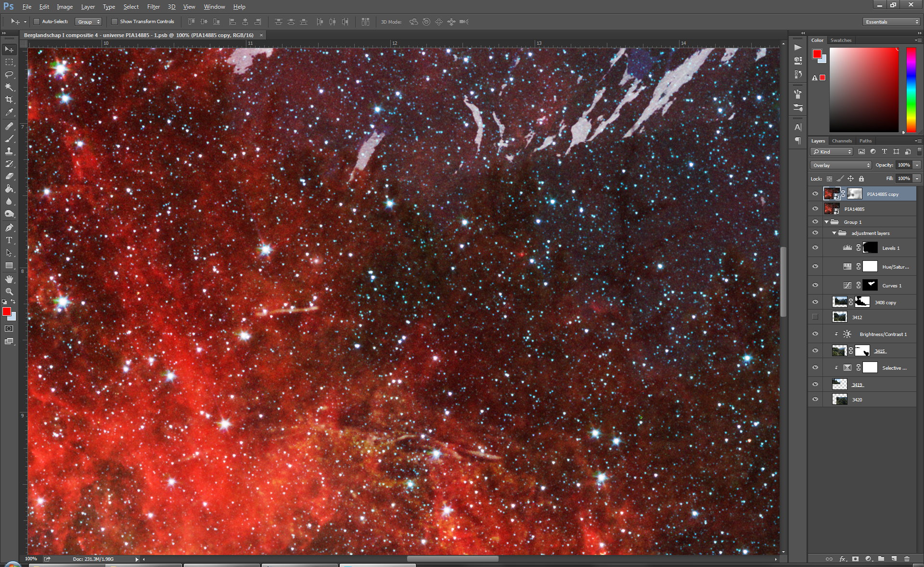The height and width of the screenshot is (567, 924).
Task: Select the Rectangle shape tool
Action: click(x=9, y=265)
